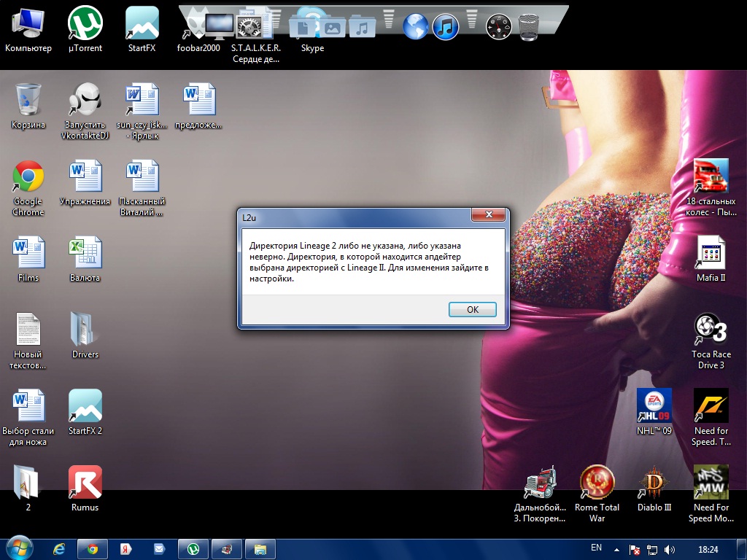Select the Компьютер desktop icon
The height and width of the screenshot is (560, 747).
pos(28,28)
